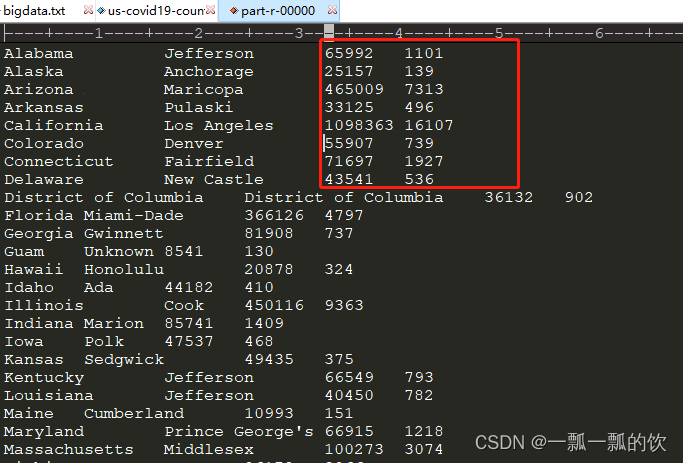Image resolution: width=683 pixels, height=463 pixels.
Task: Select the part-r-00000 tab
Action: pyautogui.click(x=278, y=10)
